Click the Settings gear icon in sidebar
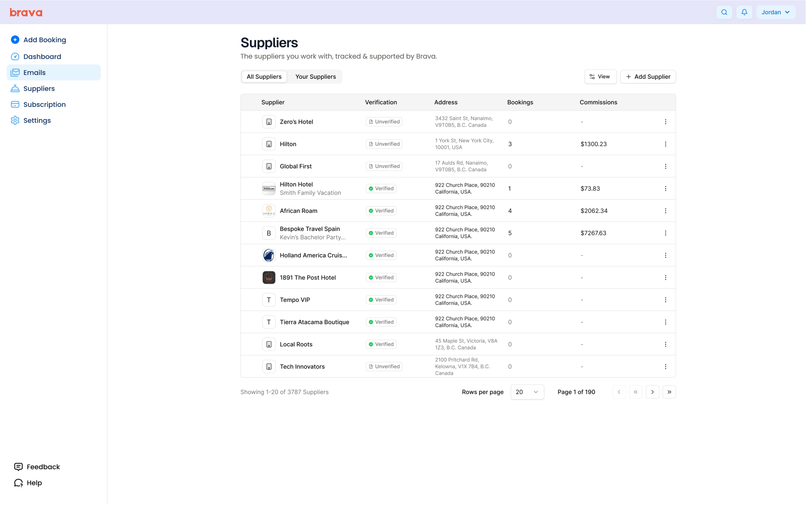 coord(15,120)
